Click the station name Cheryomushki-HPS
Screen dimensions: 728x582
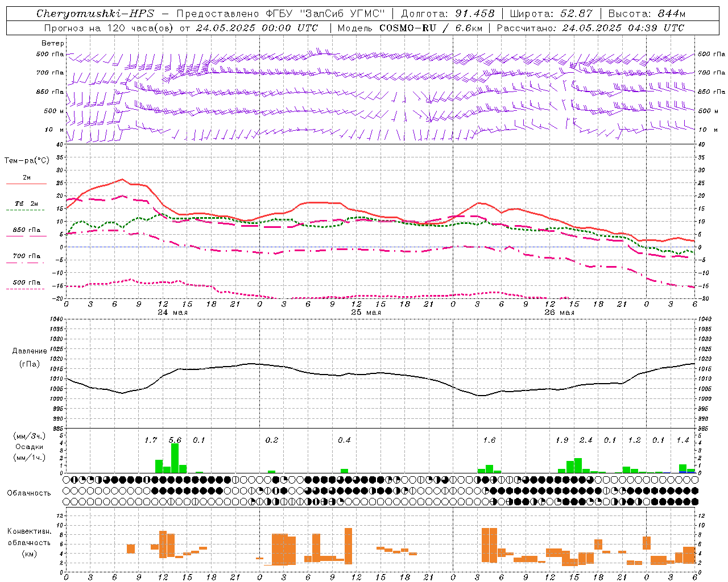coord(95,14)
